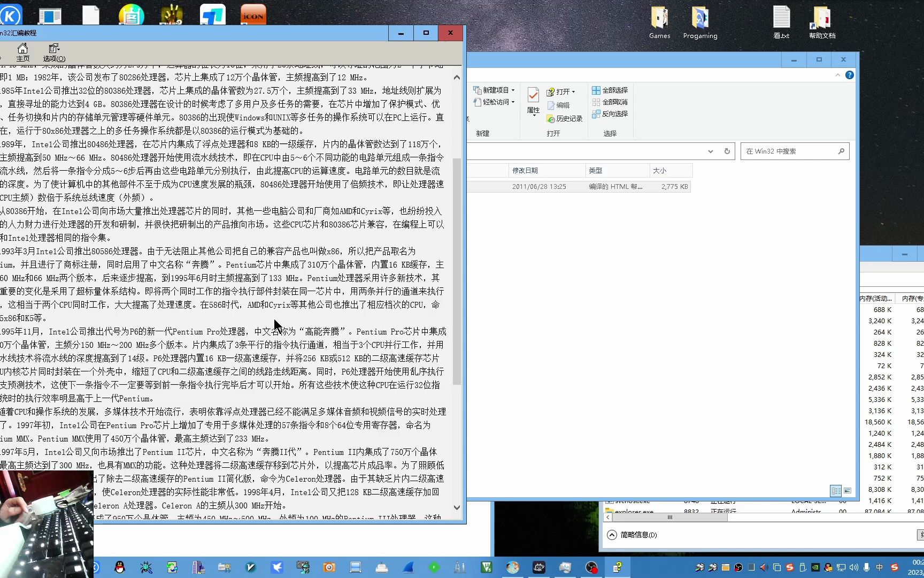This screenshot has width=924, height=578.
Task: Open NVIDIA settings from the tray icon
Action: [814, 567]
